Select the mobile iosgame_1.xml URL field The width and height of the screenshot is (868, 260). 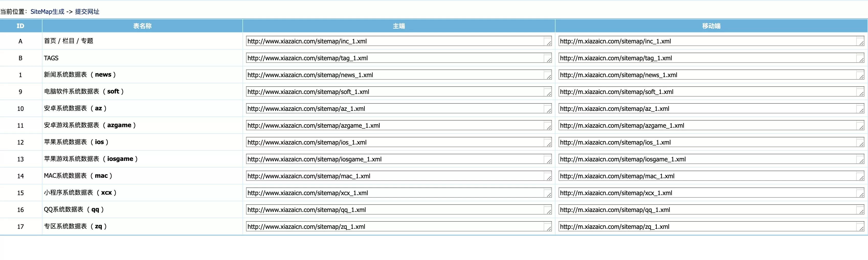click(711, 159)
